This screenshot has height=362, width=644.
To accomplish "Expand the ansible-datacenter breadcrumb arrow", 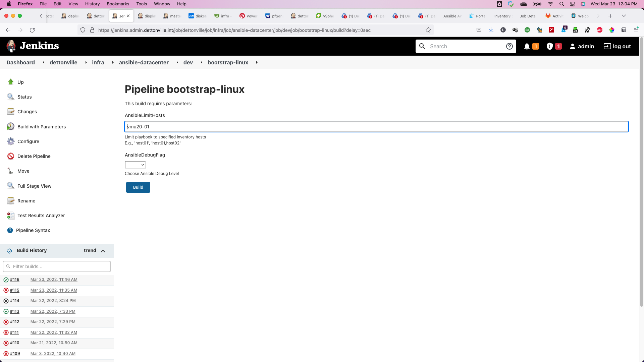I will [177, 63].
